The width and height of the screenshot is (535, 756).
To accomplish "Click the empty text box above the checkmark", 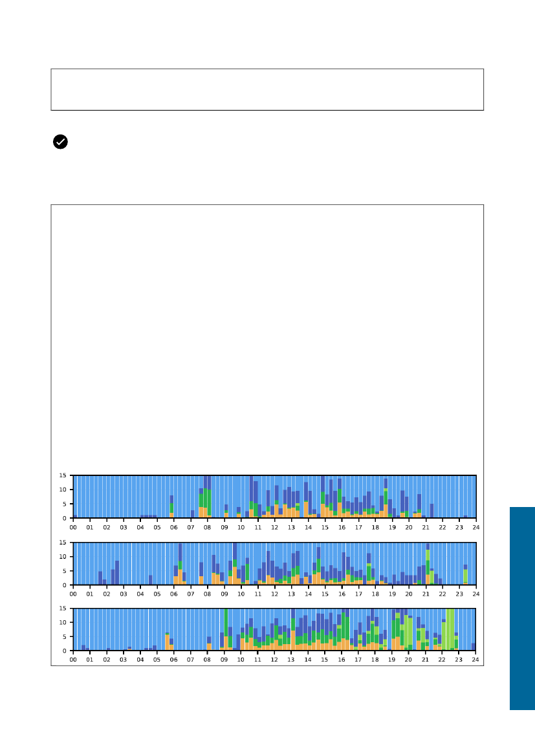I will [267, 89].
